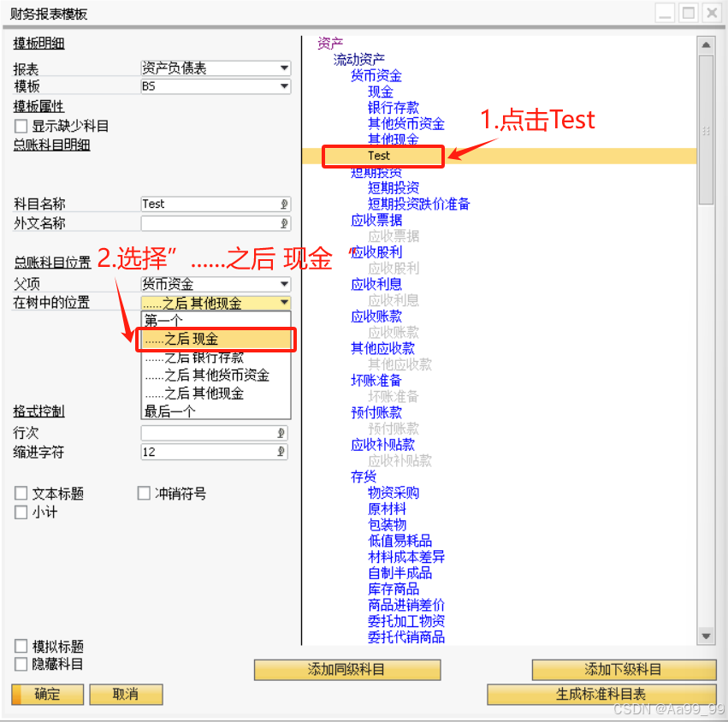Select the 其他货币资金 tree item
The height and width of the screenshot is (722, 728).
pyautogui.click(x=406, y=123)
